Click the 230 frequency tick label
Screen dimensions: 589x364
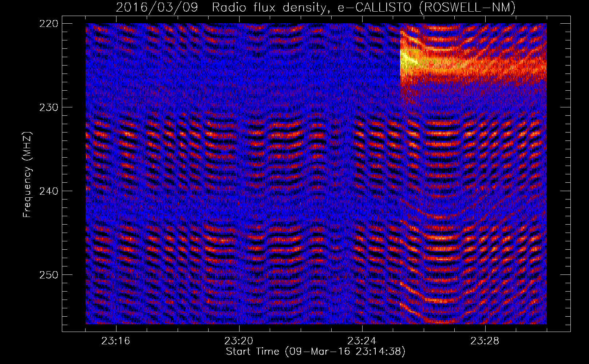(x=48, y=107)
